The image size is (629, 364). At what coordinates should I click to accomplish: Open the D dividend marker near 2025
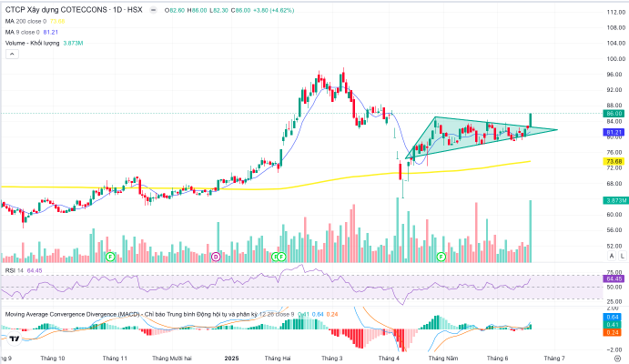216,257
